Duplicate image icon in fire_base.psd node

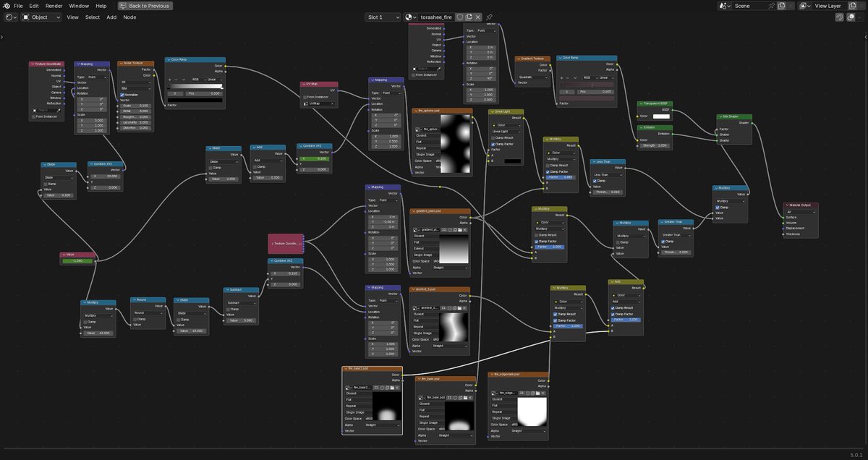point(460,398)
